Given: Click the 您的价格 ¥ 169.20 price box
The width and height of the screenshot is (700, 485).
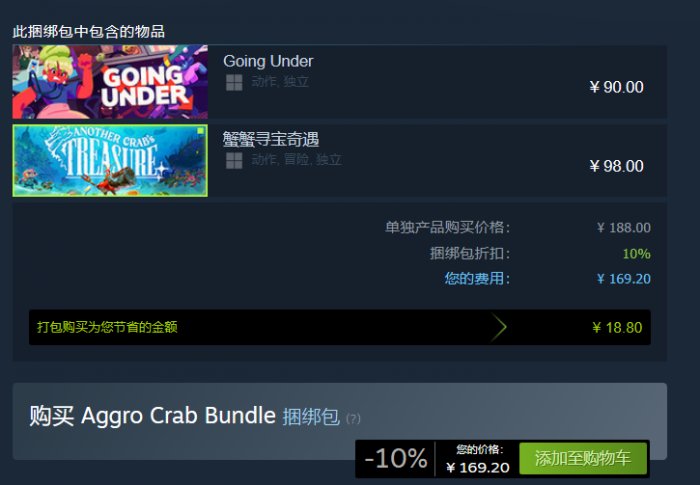Looking at the screenshot, I should (x=478, y=459).
